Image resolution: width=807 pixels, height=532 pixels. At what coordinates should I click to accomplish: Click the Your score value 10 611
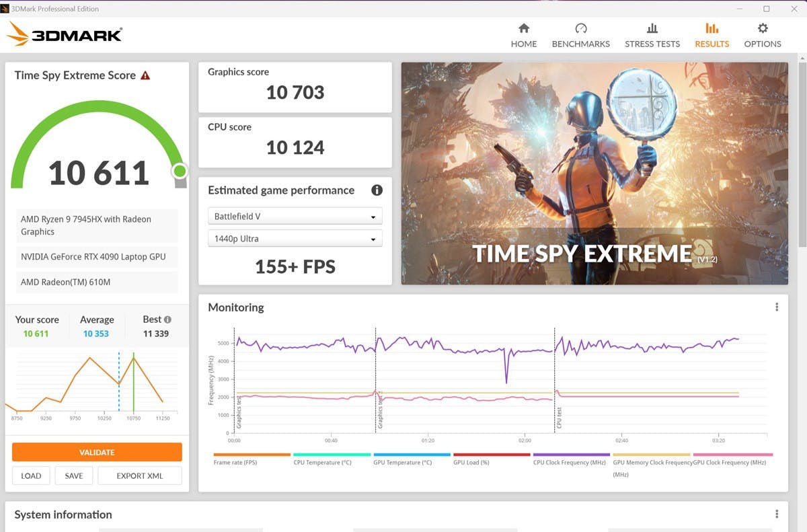[36, 334]
